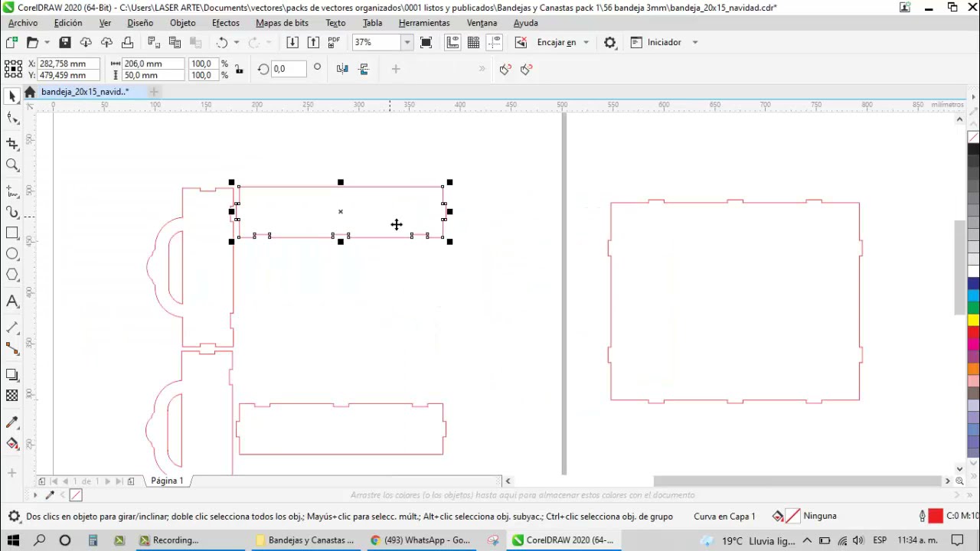This screenshot has height=551, width=980.
Task: Click the Import icon
Action: (x=292, y=42)
